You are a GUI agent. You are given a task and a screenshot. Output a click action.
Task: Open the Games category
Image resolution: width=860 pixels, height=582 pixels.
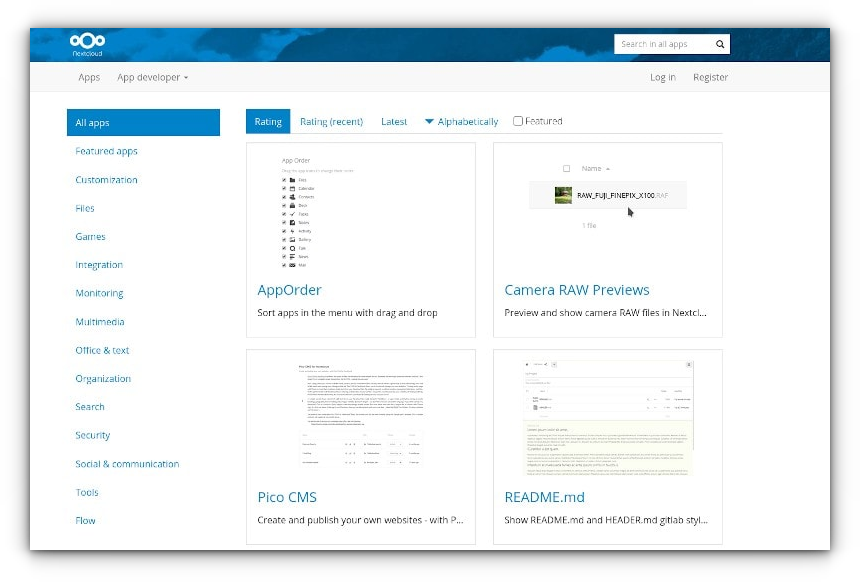(90, 236)
